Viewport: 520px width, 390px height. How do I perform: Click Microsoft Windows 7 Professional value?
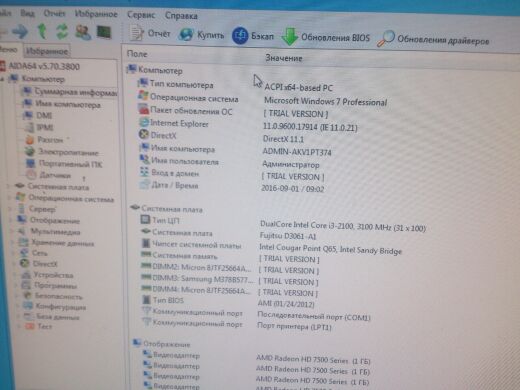[x=326, y=101]
